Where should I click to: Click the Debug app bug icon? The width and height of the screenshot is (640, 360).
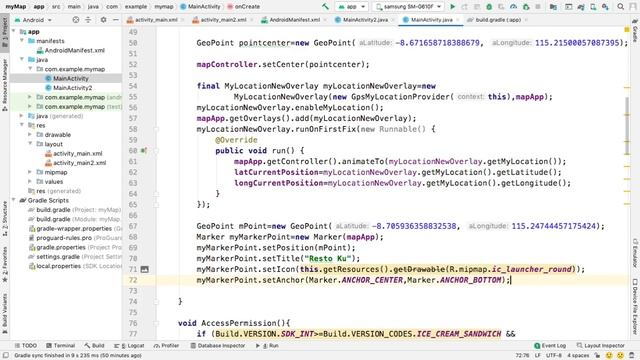(489, 7)
